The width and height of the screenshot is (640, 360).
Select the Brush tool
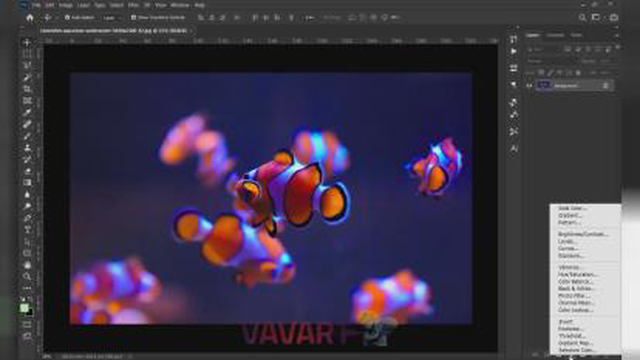(27, 136)
